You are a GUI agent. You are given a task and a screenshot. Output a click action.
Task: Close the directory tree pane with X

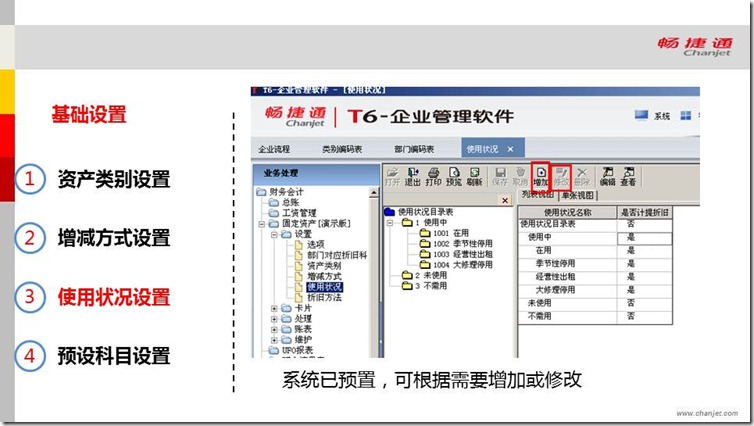point(504,200)
